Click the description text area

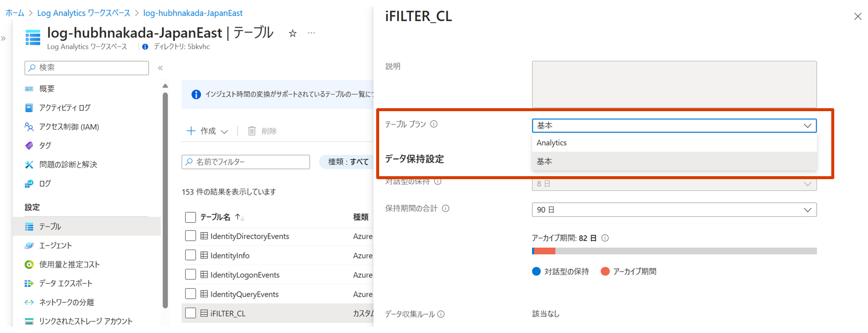tap(674, 84)
